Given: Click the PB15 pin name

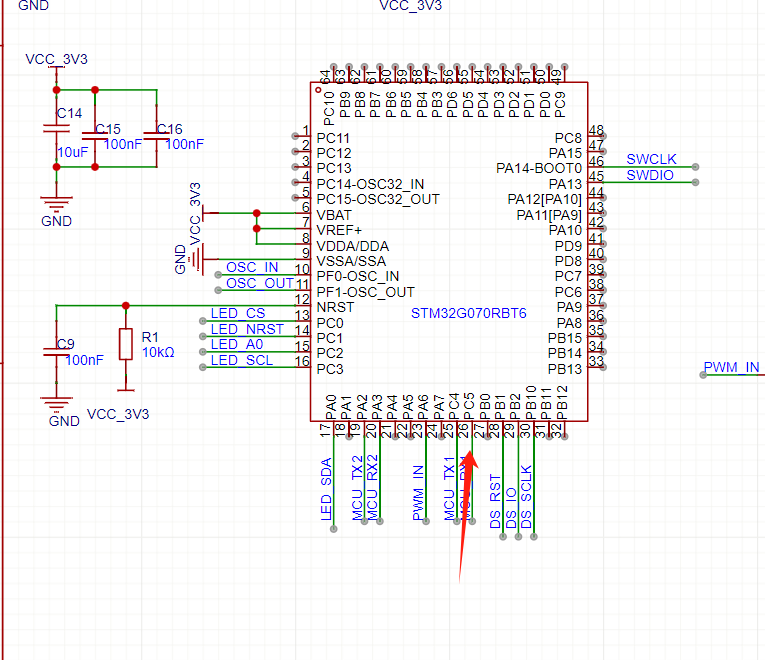Looking at the screenshot, I should pos(565,338).
